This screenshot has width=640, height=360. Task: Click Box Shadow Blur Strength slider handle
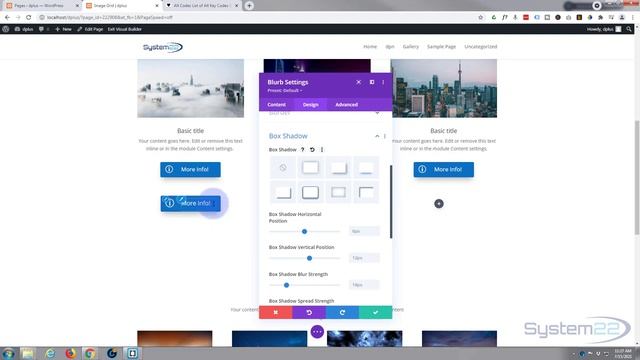pos(287,285)
